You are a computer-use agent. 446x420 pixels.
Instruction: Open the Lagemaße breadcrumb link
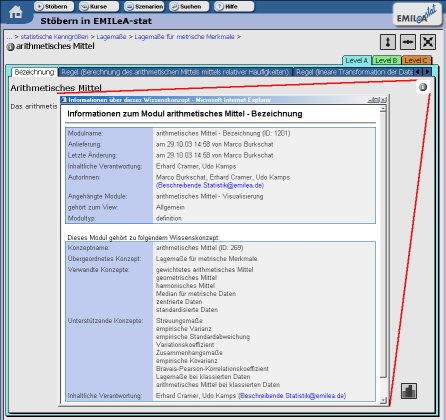click(x=111, y=37)
